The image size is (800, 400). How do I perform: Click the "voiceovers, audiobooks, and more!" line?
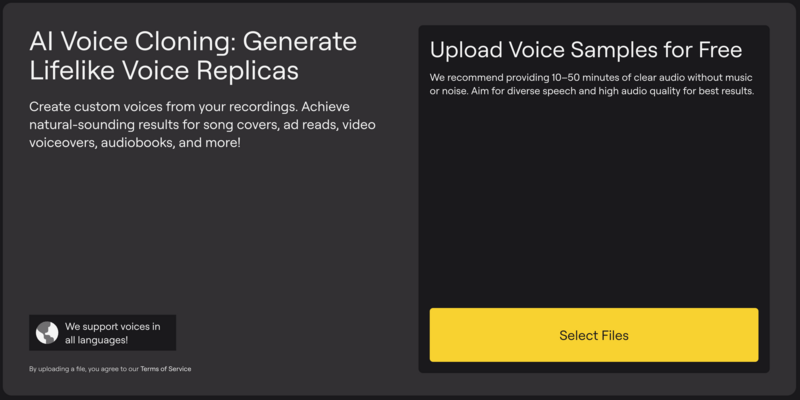tap(135, 143)
